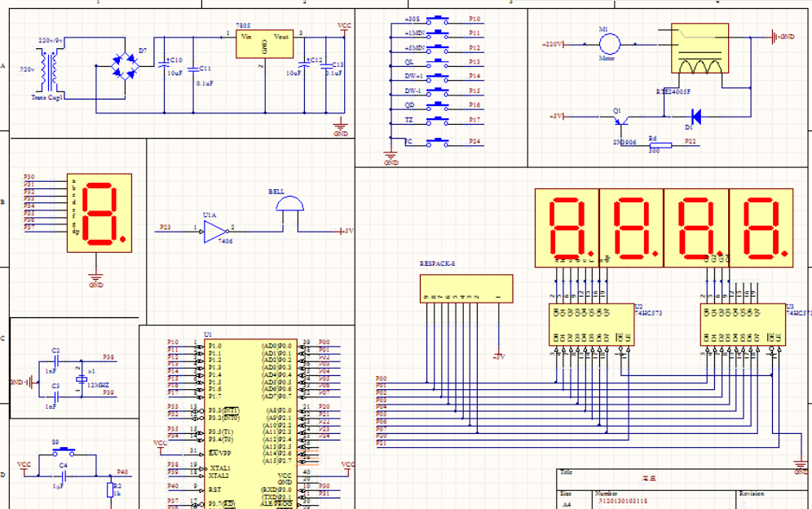Click resistor R6 300 ohm
Viewport: 812px width, 509px height.
660,146
